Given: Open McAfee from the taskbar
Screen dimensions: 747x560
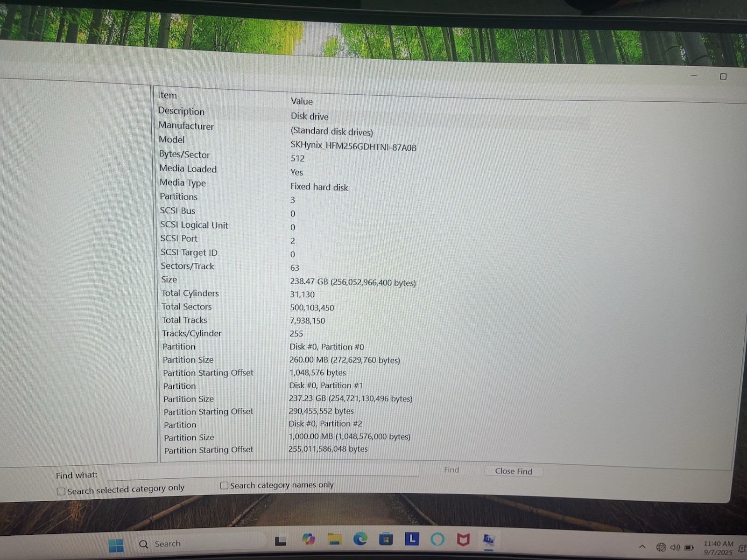Looking at the screenshot, I should click(463, 540).
